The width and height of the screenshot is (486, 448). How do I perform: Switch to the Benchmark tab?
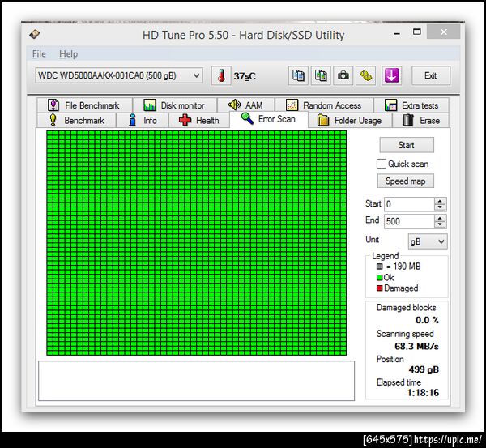coord(77,120)
